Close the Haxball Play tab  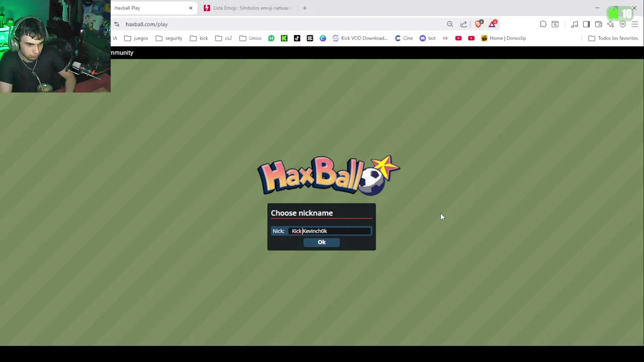pos(191,8)
